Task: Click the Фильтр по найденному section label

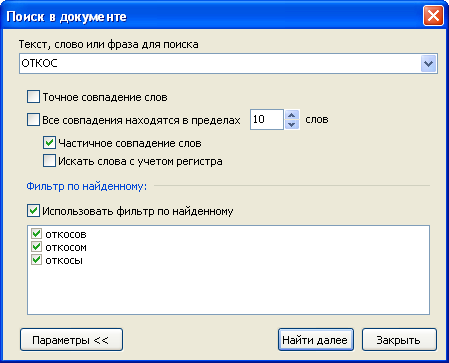Action: [x=87, y=186]
